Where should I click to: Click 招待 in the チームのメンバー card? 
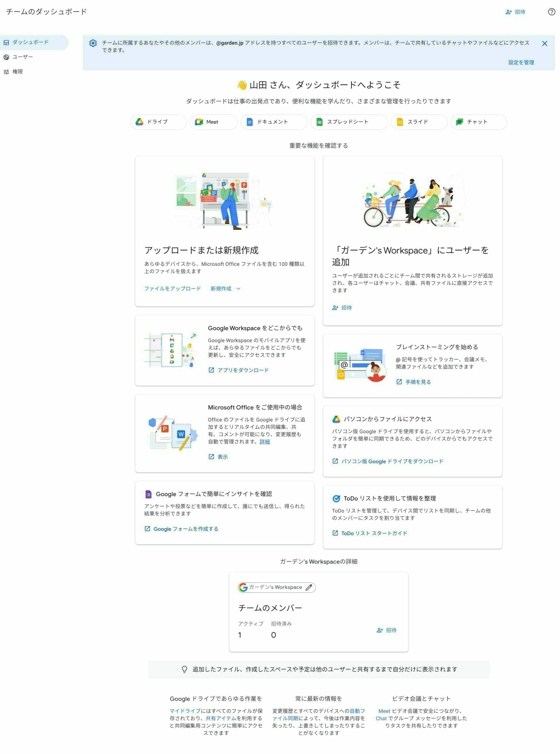pos(386,630)
